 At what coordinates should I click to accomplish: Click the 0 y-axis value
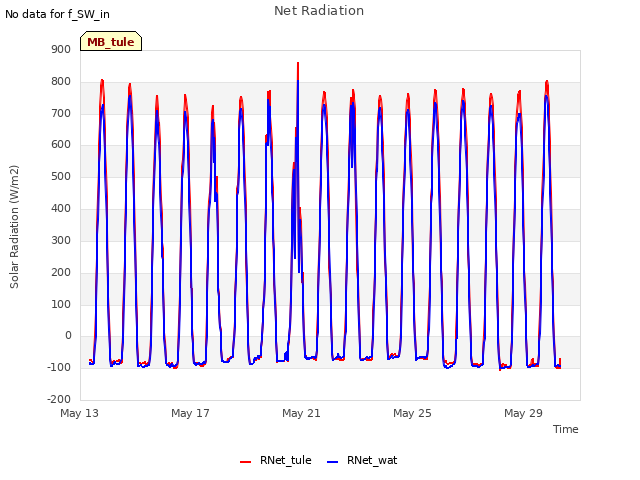point(68,336)
